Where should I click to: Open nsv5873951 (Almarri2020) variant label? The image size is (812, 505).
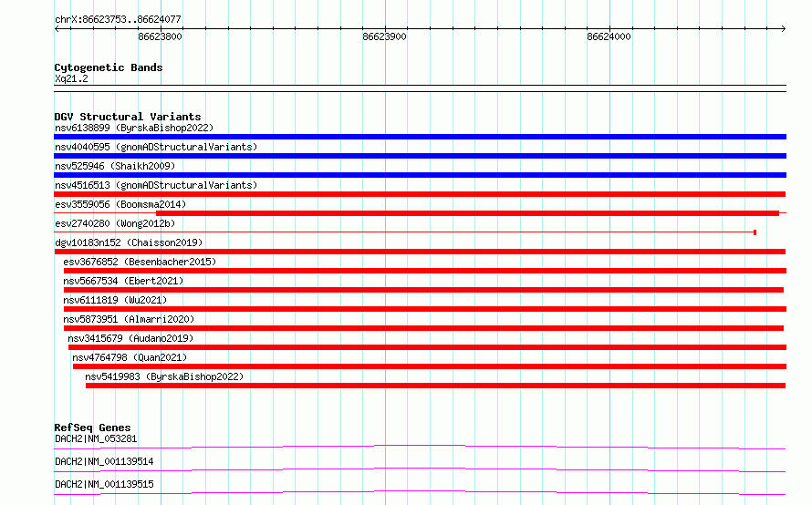point(129,319)
